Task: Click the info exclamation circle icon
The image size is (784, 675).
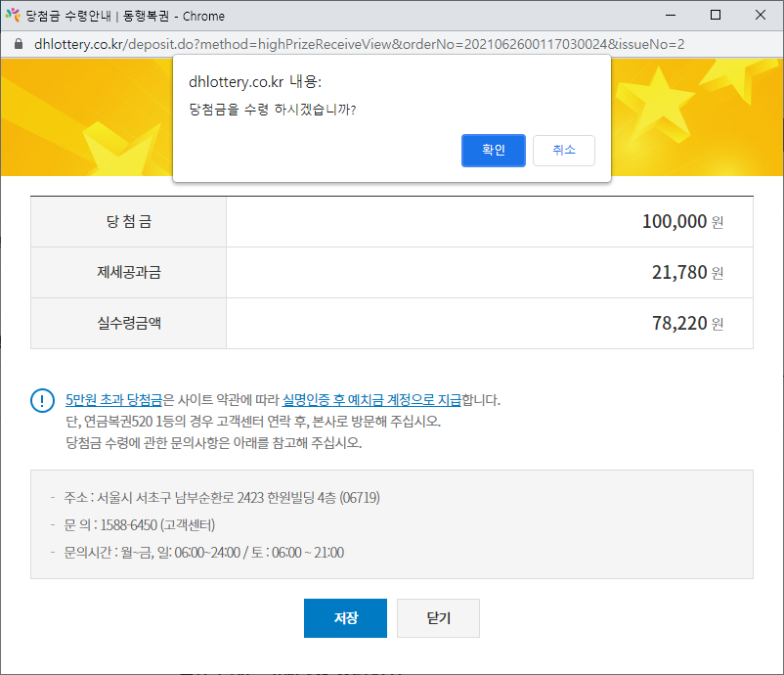Action: (43, 401)
